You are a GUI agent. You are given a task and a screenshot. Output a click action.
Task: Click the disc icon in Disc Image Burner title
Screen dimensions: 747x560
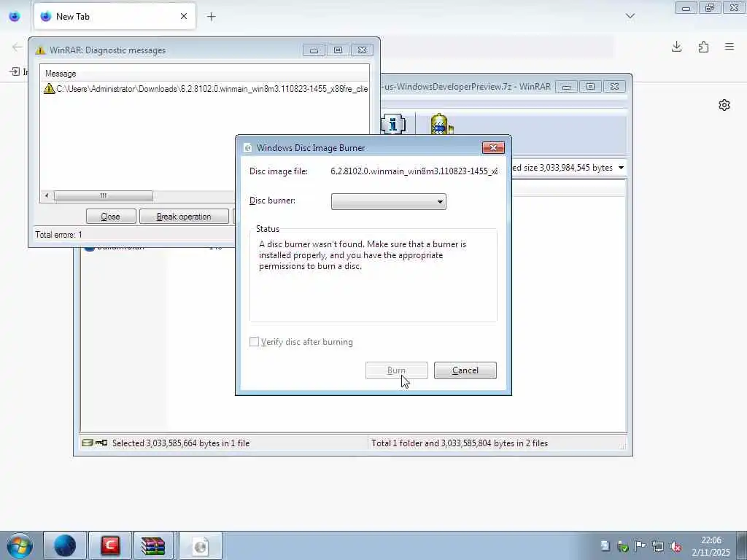tap(248, 148)
